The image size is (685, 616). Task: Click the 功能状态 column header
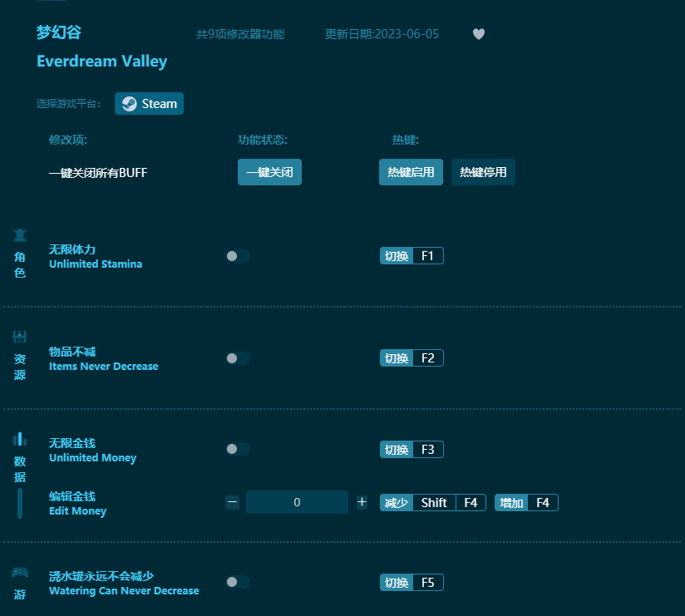263,140
